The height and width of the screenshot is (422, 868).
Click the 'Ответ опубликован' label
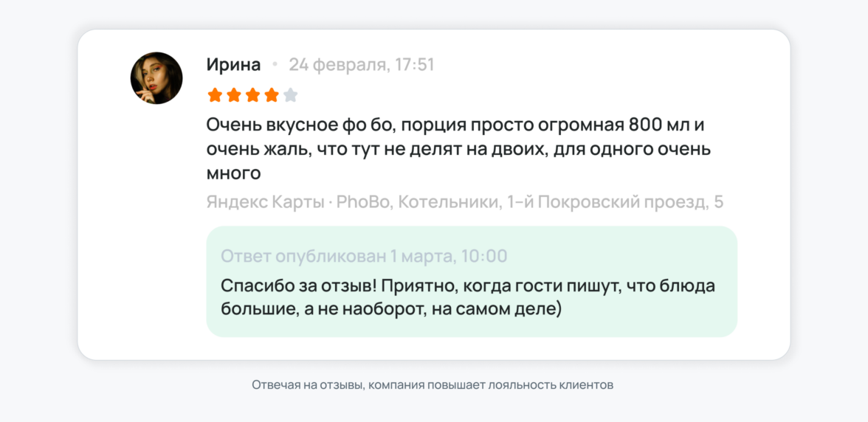coord(303,256)
